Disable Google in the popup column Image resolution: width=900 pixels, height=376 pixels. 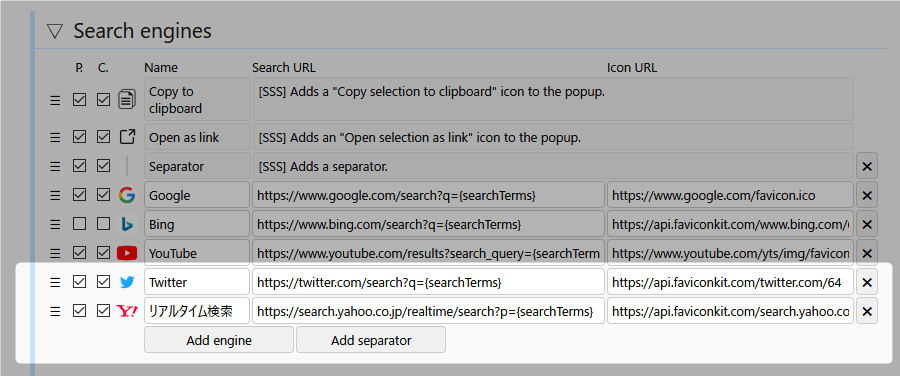coord(79,195)
